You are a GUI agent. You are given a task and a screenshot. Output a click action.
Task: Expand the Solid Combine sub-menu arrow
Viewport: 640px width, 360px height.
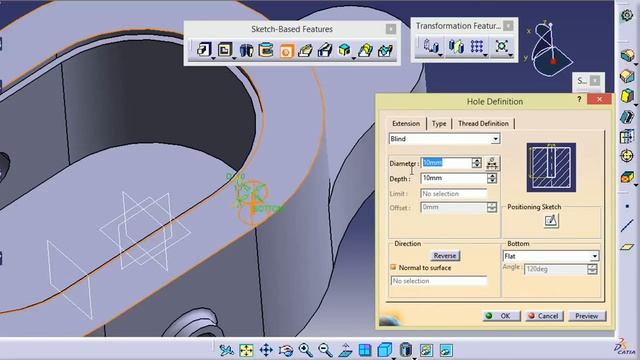pos(353,59)
